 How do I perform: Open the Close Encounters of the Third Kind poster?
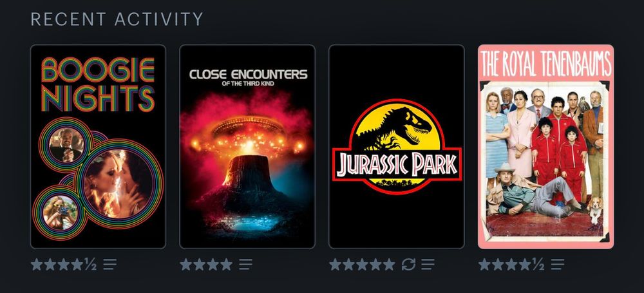pos(247,147)
